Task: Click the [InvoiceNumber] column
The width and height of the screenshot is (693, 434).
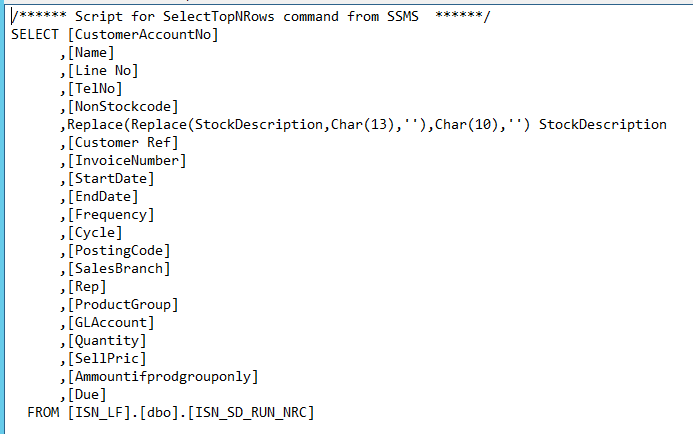Action: pos(127,160)
